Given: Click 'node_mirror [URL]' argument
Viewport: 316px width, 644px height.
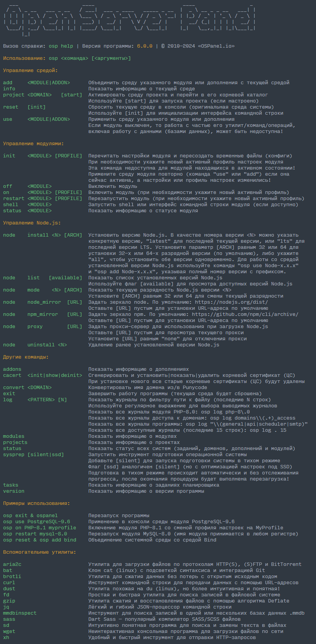Looking at the screenshot, I should [55, 302].
